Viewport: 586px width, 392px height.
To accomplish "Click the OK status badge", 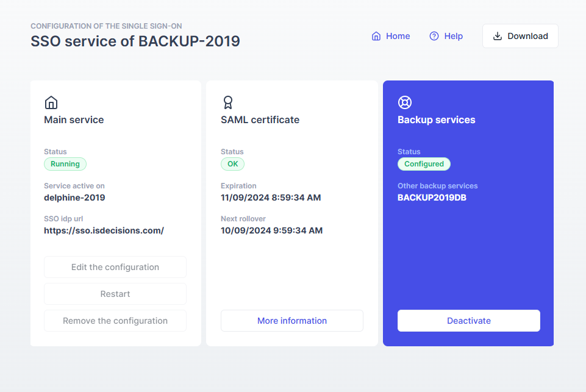I will (232, 164).
